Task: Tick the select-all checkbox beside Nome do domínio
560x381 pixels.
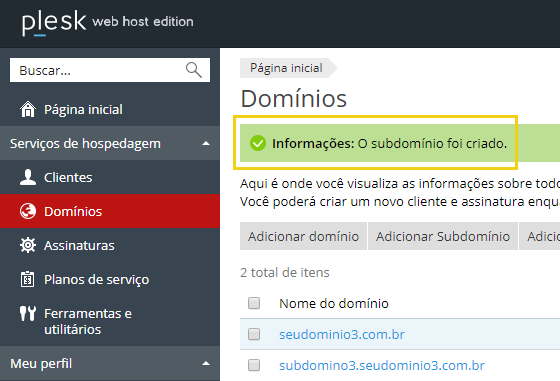Action: pos(254,303)
